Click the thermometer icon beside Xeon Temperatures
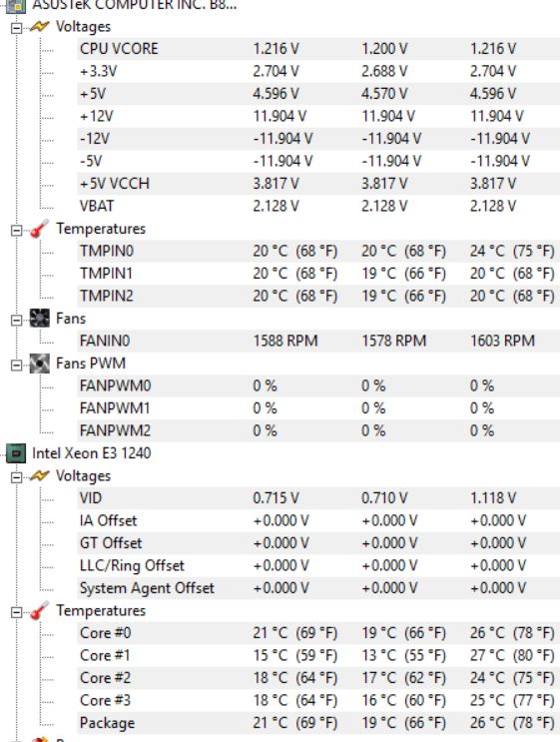The height and width of the screenshot is (742, 560). click(39, 610)
